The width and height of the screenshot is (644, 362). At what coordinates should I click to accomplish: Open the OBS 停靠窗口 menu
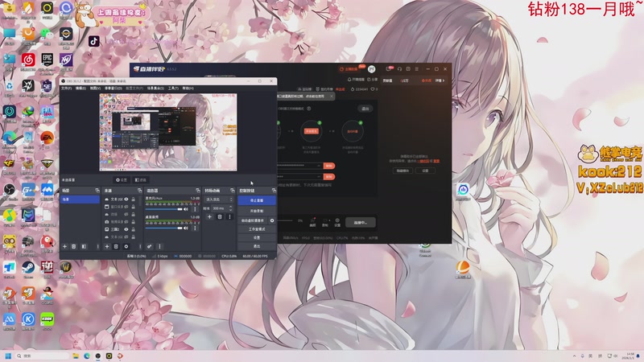point(114,88)
